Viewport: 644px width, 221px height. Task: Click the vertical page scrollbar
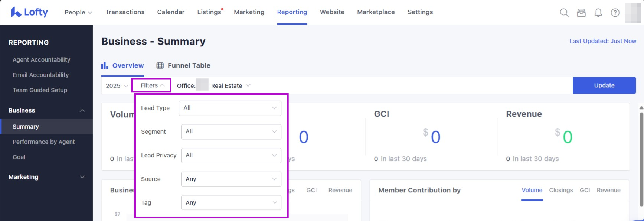tap(641, 160)
